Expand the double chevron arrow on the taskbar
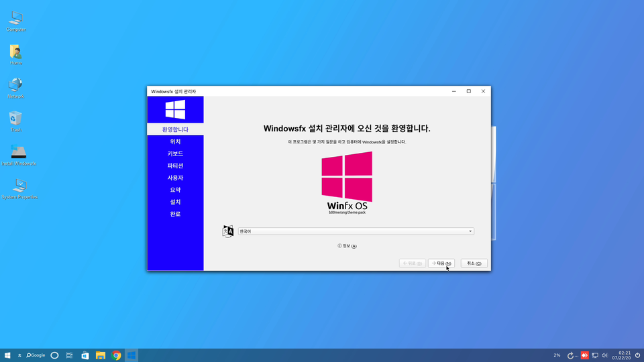The height and width of the screenshot is (362, 644). [19, 355]
